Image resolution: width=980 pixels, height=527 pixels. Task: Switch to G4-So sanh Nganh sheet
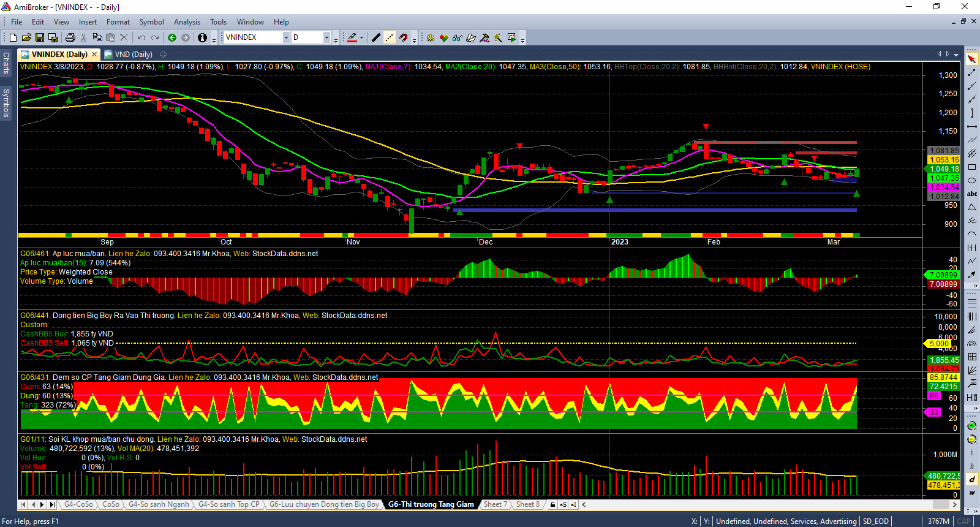(x=159, y=504)
